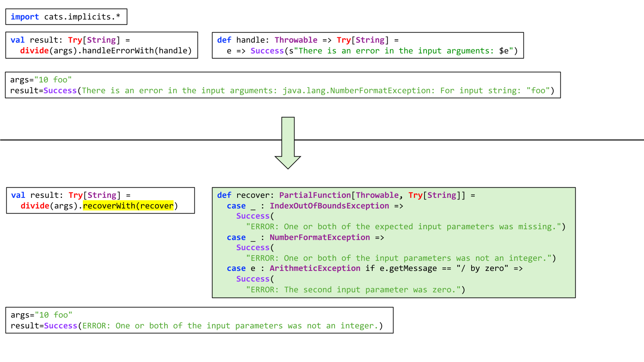Click 'case _ : IndexOutOfBoundsException =>' line
Viewport: 644px width, 362px height.
pyautogui.click(x=315, y=206)
